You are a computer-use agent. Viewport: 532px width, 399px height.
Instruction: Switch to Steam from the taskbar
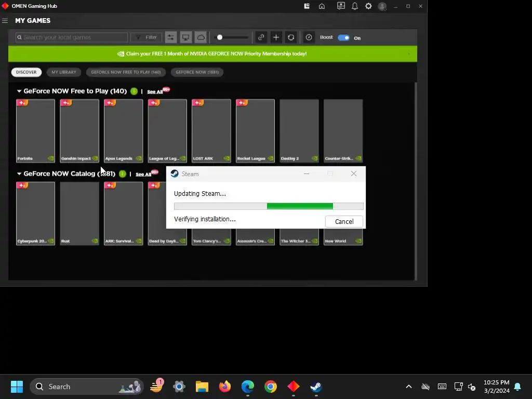(316, 387)
